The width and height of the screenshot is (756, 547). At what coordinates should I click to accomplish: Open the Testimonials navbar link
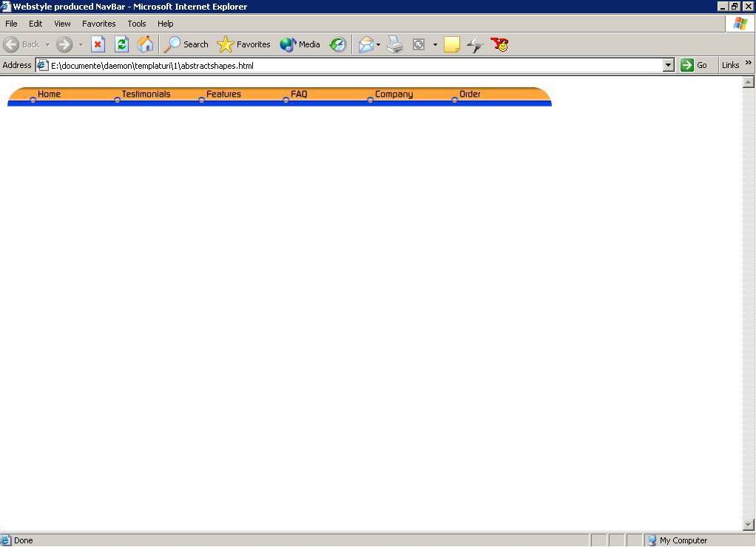146,94
